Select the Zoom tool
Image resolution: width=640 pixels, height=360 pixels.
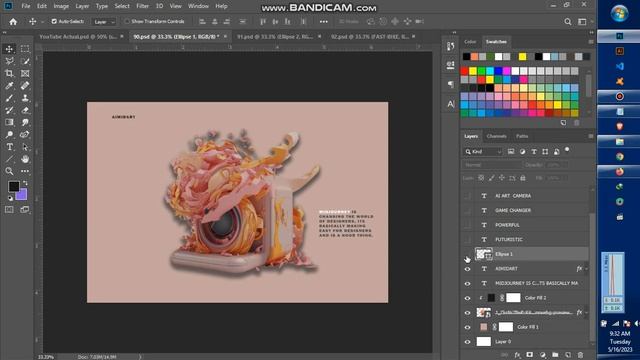[9, 171]
